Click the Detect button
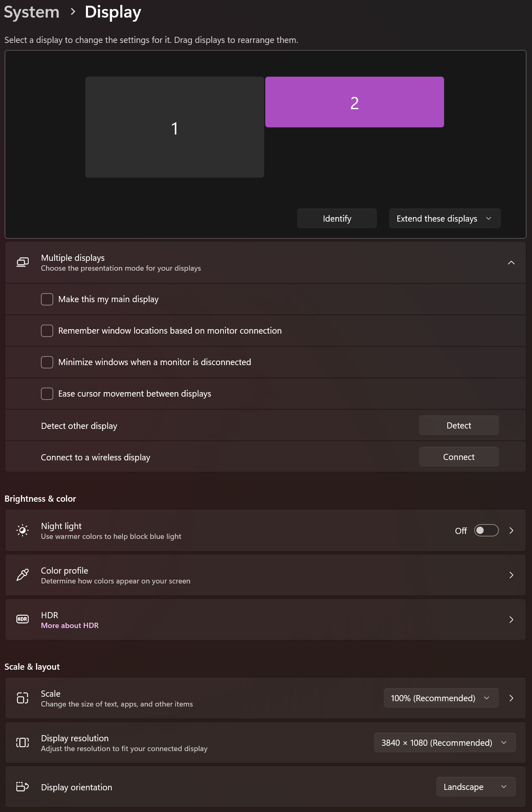The width and height of the screenshot is (532, 812). (x=459, y=426)
